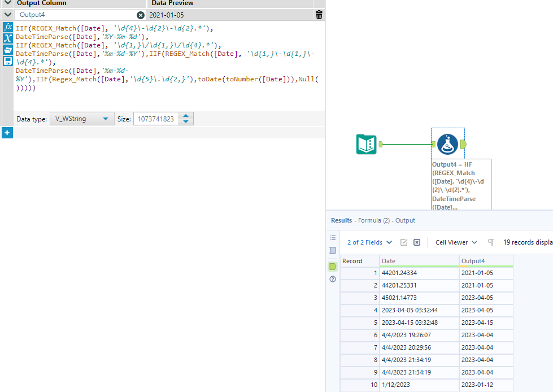Clear the Output4 column name field
553x392 pixels.
point(140,15)
